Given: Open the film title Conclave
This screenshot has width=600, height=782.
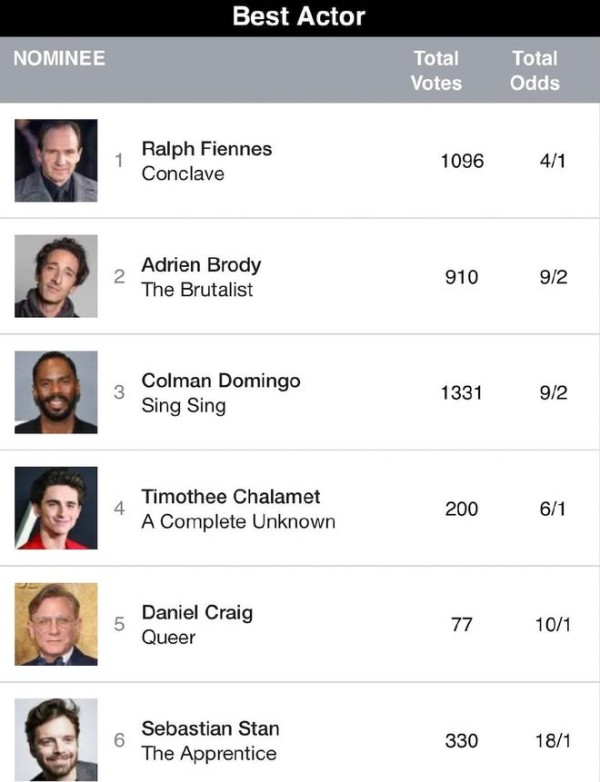Looking at the screenshot, I should point(183,174).
